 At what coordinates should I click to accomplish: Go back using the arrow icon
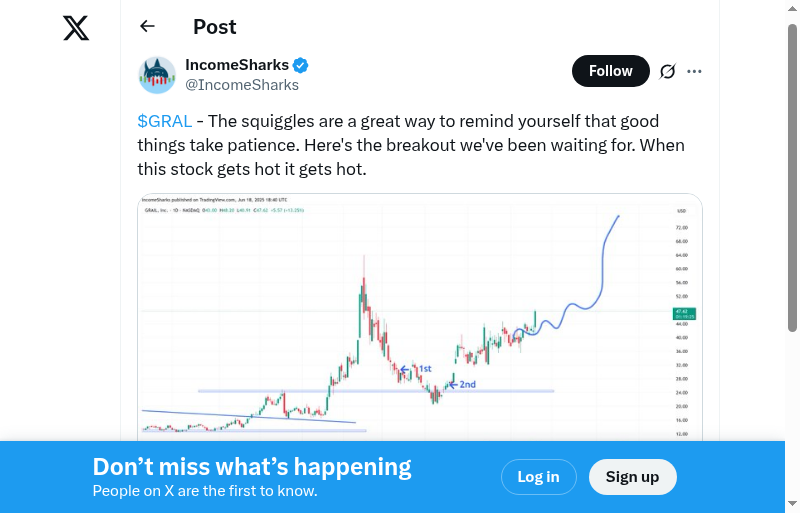point(148,27)
